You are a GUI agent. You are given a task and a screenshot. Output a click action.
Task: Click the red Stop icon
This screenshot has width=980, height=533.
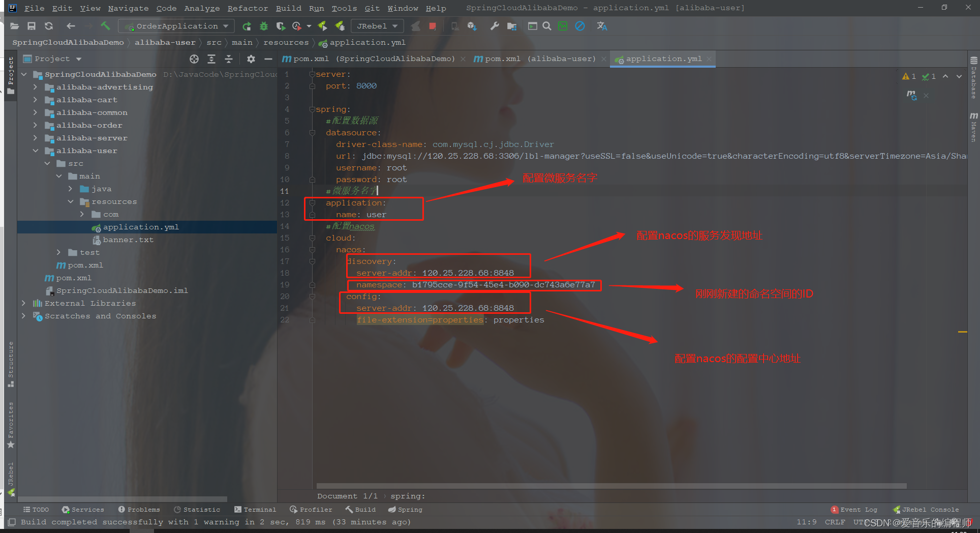[x=433, y=26]
